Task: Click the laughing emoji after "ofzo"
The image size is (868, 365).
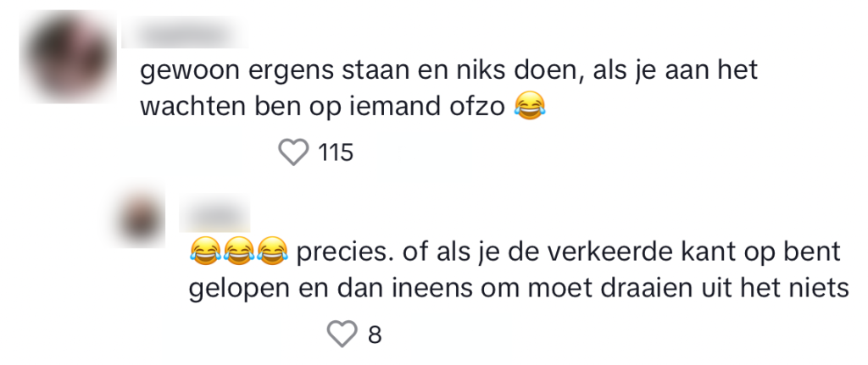Action: pyautogui.click(x=530, y=107)
